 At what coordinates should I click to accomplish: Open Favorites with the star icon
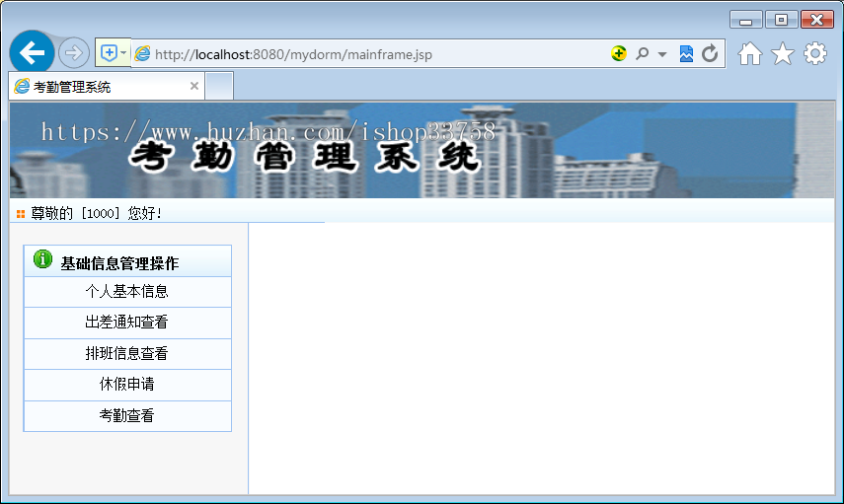tap(782, 53)
